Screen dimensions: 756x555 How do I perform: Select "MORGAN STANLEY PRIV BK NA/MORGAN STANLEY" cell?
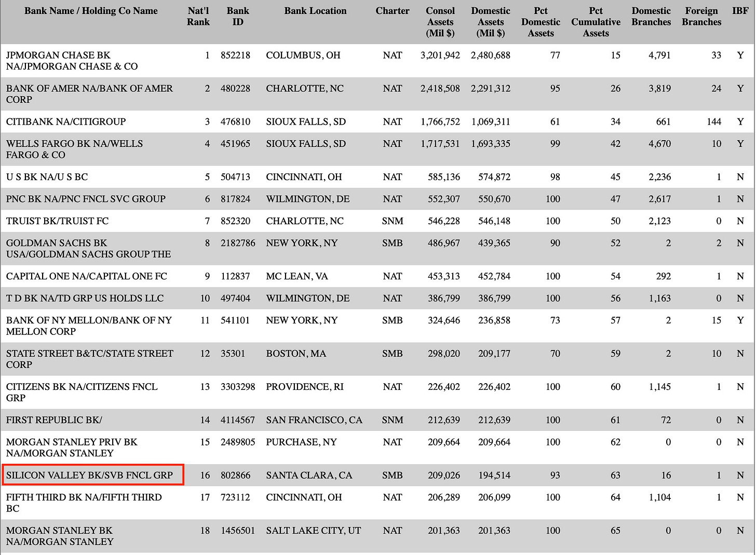(72, 448)
